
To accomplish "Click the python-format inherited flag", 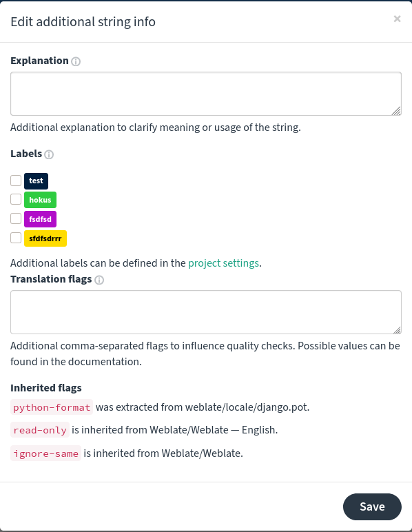I will [x=52, y=407].
